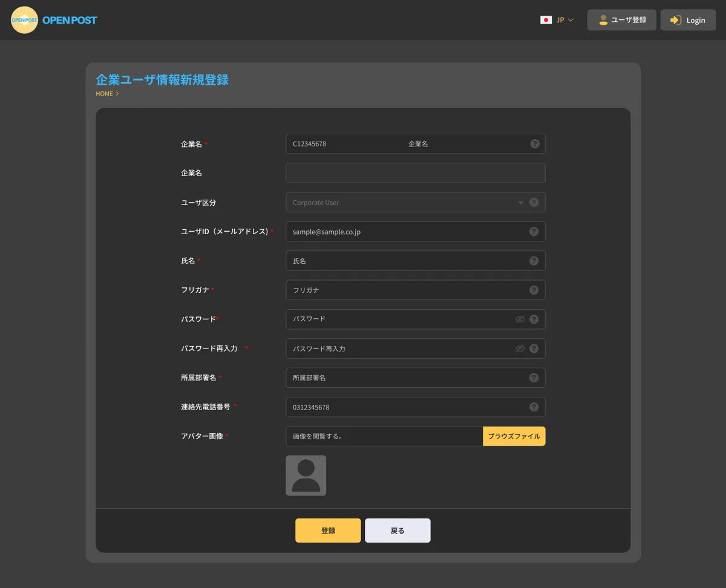Click the ユーザID（メールアドレス）label

pos(224,232)
